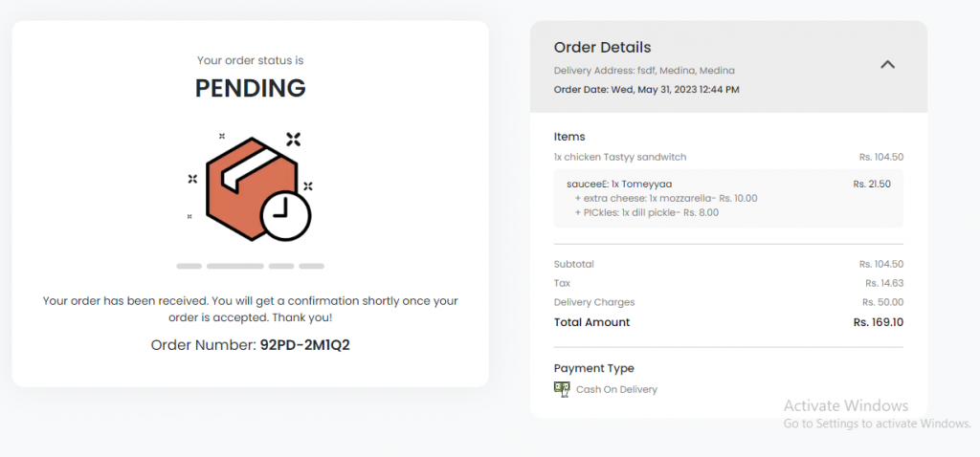Click the Tax Rs. 14.63 amount
This screenshot has height=457, width=980.
(884, 283)
